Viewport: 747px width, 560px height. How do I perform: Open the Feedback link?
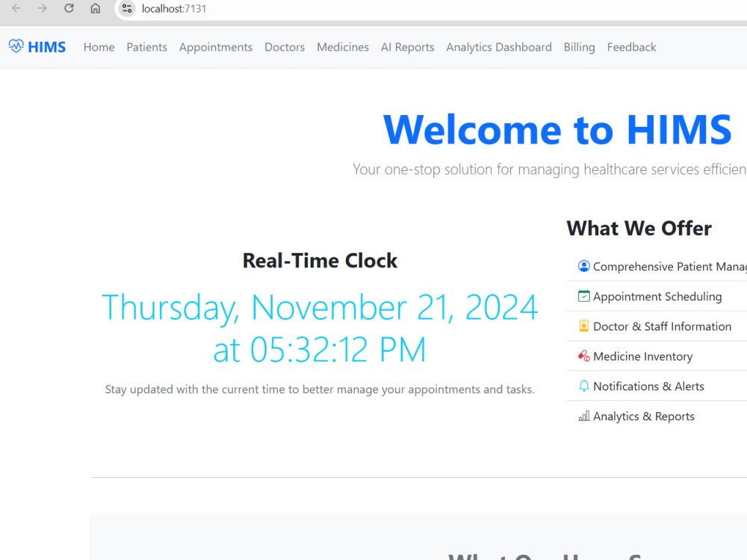coord(631,47)
